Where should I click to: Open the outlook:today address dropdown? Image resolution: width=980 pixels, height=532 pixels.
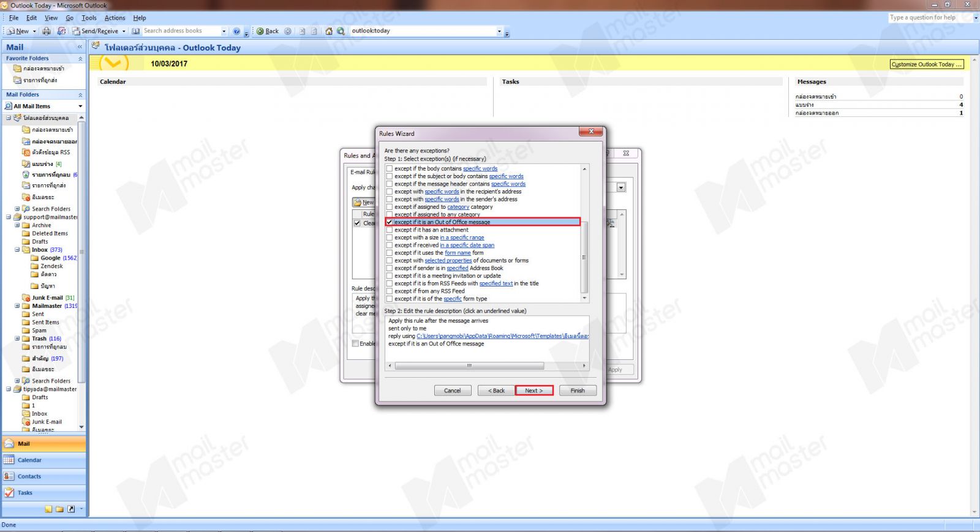[x=499, y=31]
